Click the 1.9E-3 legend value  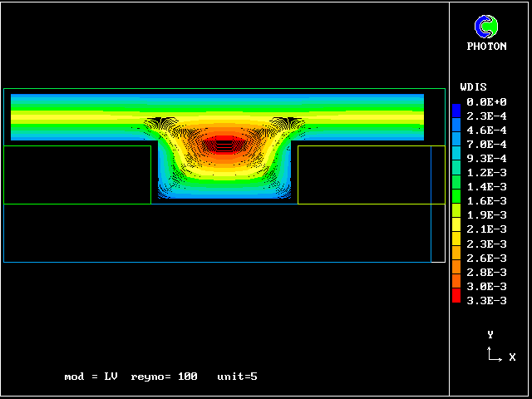coord(486,214)
